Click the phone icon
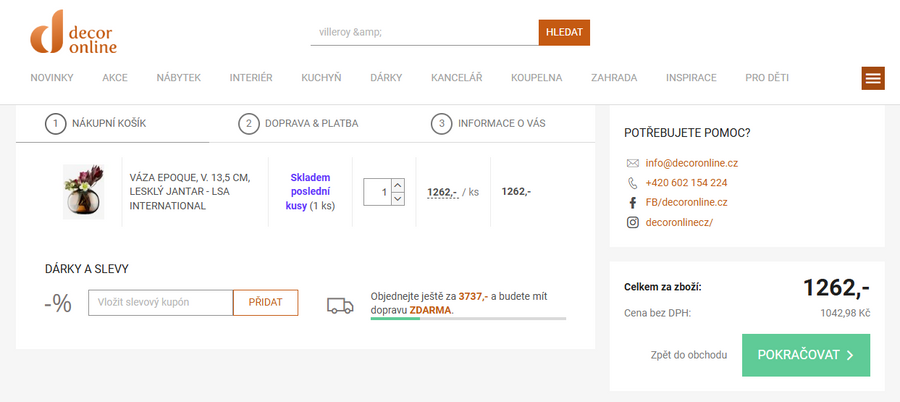Screen dimensions: 900x402 tap(632, 183)
